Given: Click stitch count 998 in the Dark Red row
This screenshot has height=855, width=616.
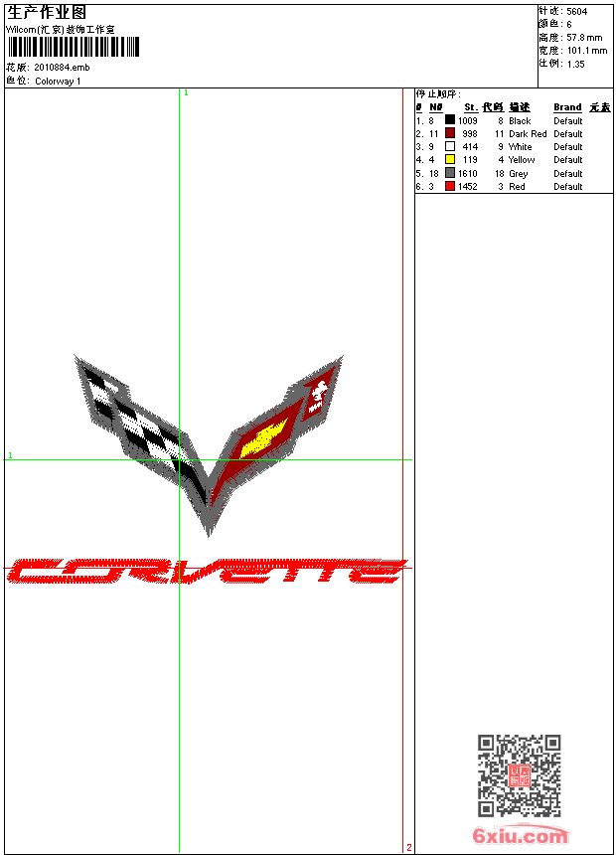Looking at the screenshot, I should [x=470, y=134].
